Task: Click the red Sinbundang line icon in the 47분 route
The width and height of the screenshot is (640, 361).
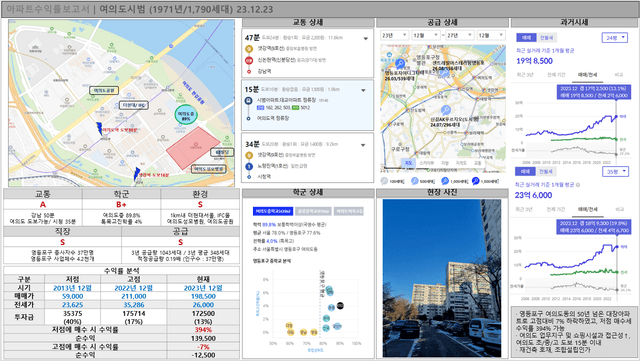Action: click(x=249, y=60)
